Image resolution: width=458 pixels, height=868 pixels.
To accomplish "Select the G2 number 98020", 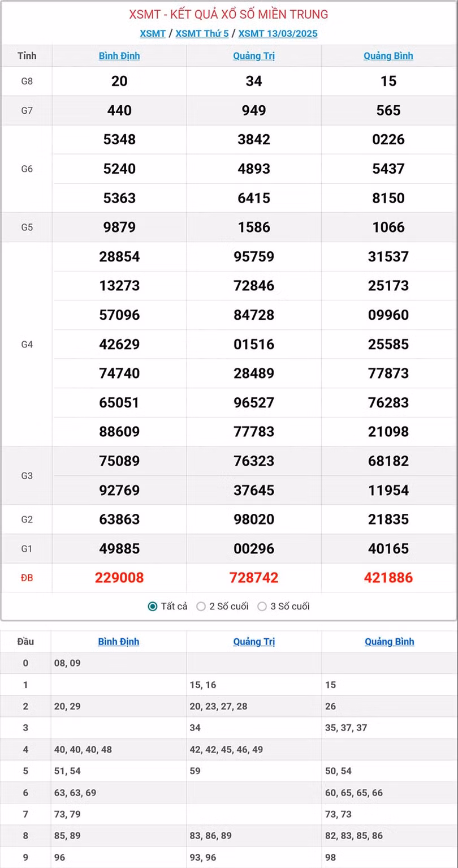I will [x=254, y=519].
